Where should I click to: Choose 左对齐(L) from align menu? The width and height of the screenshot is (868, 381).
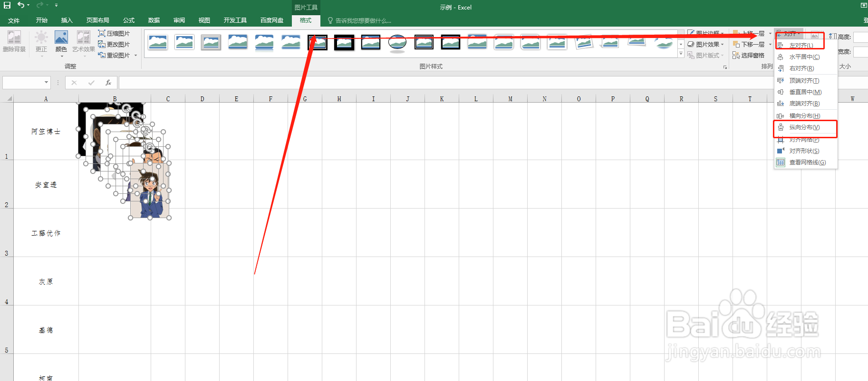pos(806,46)
